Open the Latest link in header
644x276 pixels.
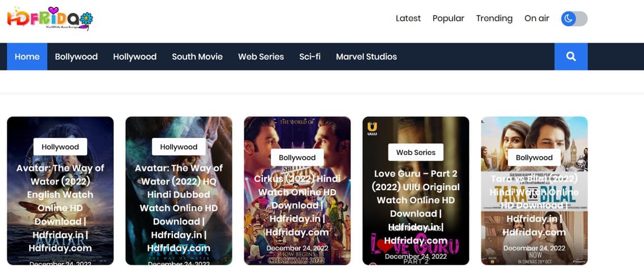(408, 18)
